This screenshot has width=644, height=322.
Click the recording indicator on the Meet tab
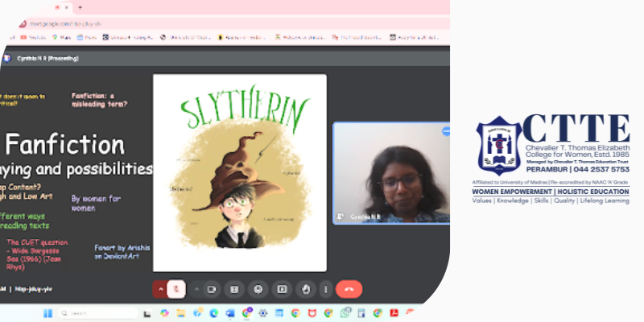(x=57, y=7)
